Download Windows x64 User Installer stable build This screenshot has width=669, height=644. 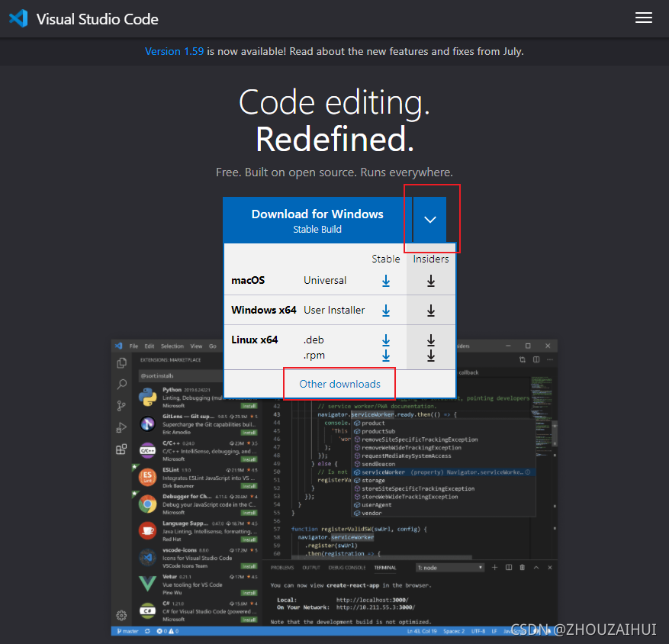[x=386, y=311]
